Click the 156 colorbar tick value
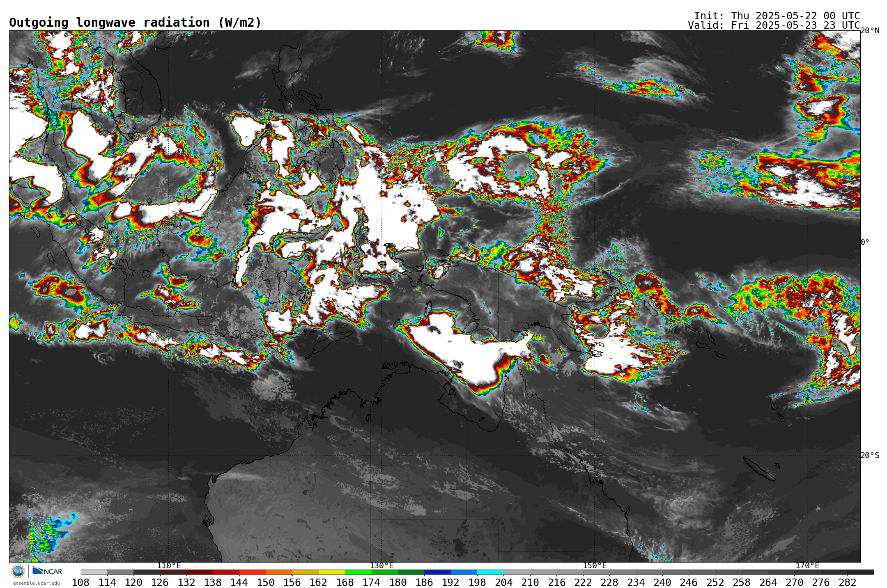The image size is (887, 588). pyautogui.click(x=292, y=583)
